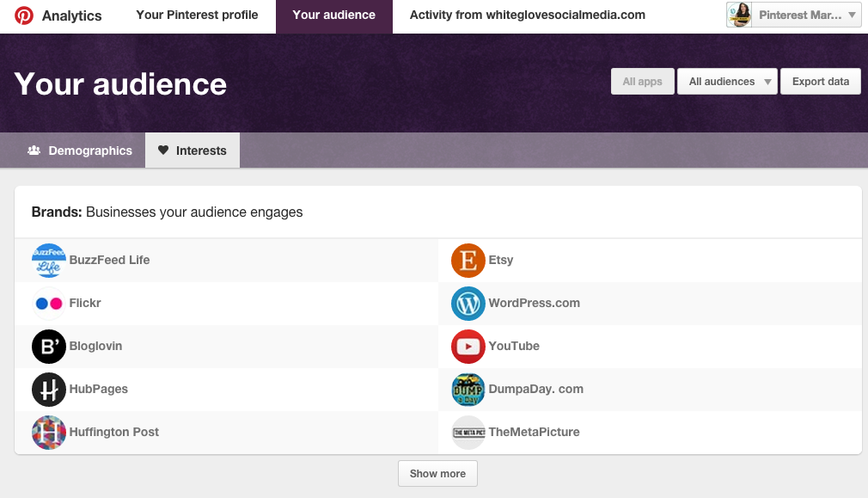The width and height of the screenshot is (868, 498).
Task: Click the Flickr two-dot logo
Action: [49, 304]
